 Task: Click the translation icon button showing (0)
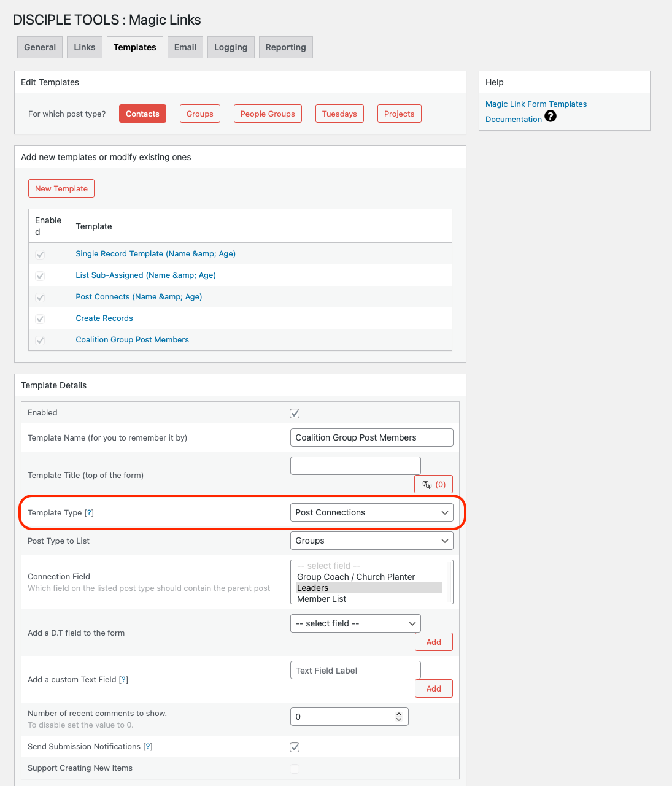[x=434, y=484]
